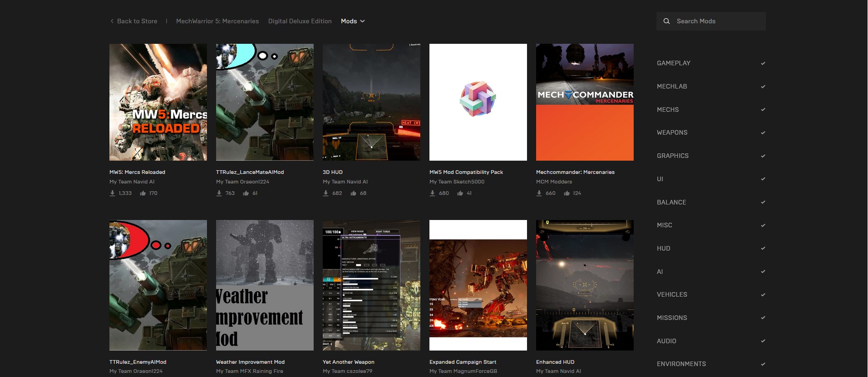This screenshot has width=868, height=377.
Task: Open Yet Another Weapon title link
Action: (x=349, y=362)
